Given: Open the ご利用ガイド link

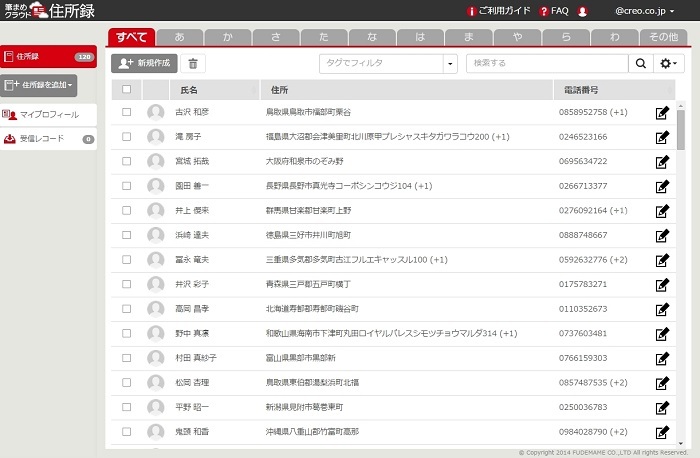Looking at the screenshot, I should tap(500, 11).
